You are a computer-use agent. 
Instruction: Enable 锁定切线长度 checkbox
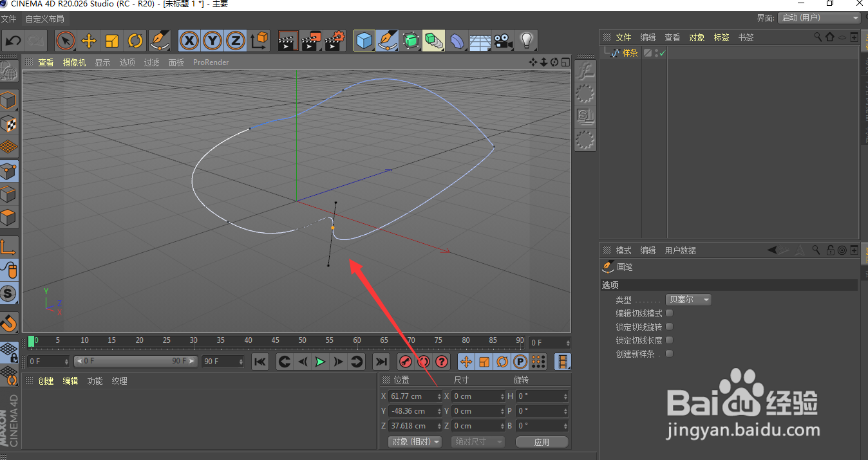[669, 340]
